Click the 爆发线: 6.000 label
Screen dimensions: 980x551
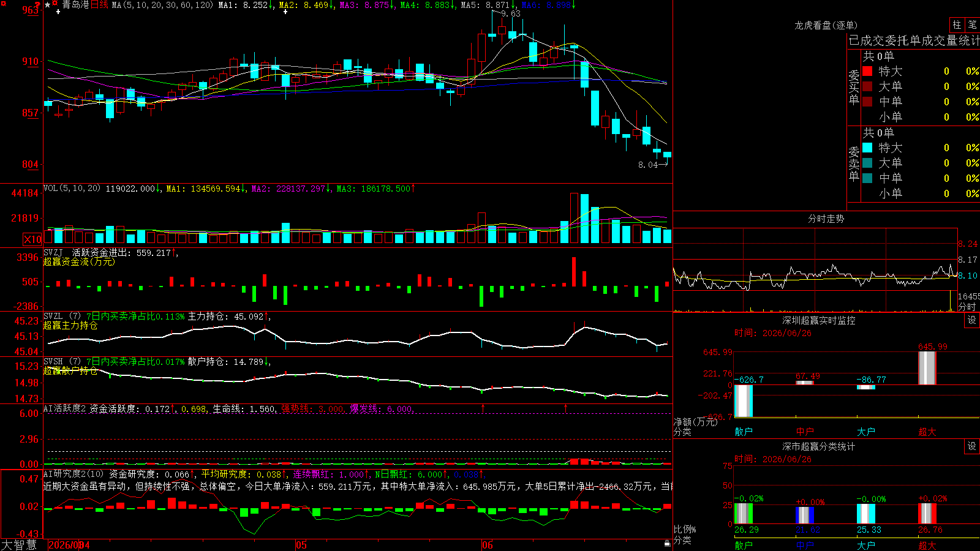point(381,408)
